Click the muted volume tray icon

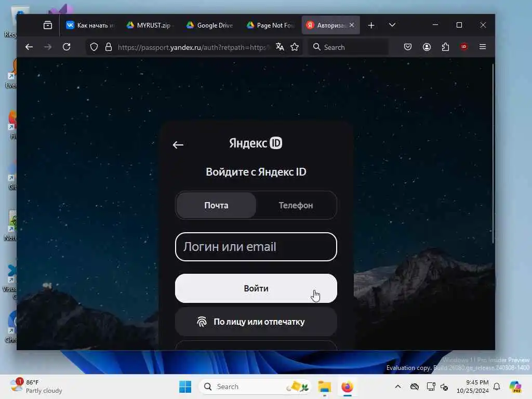coord(444,387)
